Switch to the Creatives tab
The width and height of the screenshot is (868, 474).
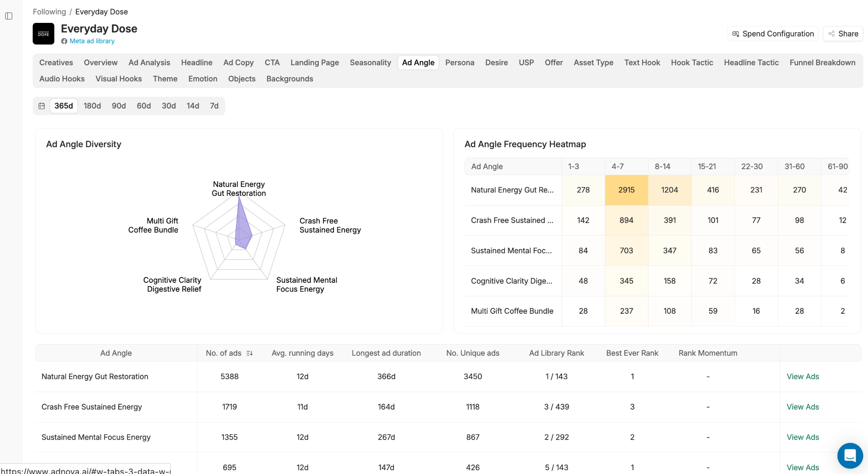pyautogui.click(x=56, y=63)
